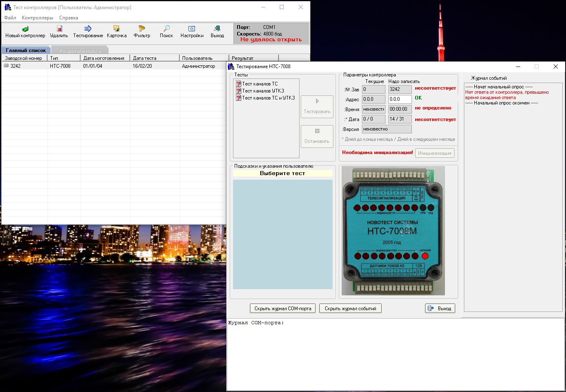Open the Карточка toolbar icon

pyautogui.click(x=117, y=29)
